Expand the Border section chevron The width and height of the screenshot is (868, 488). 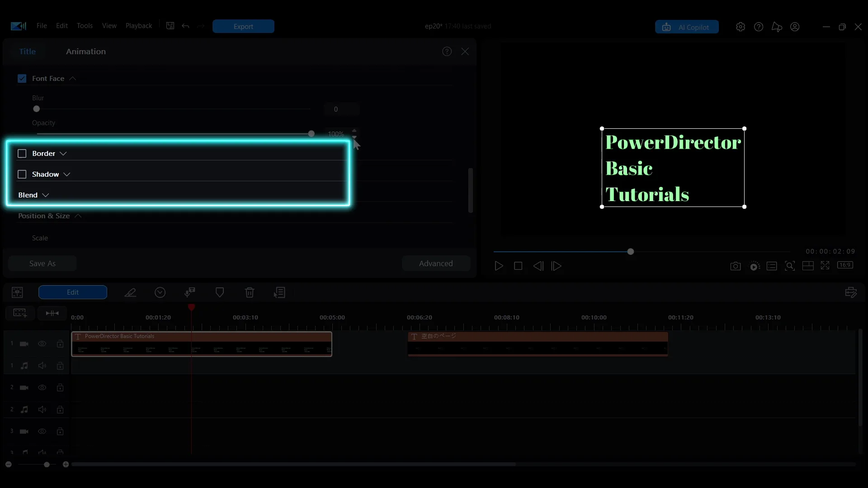[63, 154]
